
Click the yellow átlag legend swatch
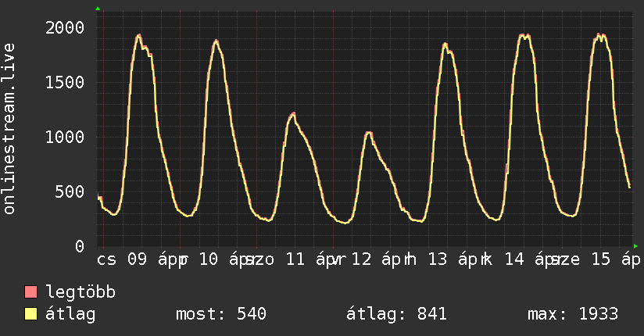[30, 314]
